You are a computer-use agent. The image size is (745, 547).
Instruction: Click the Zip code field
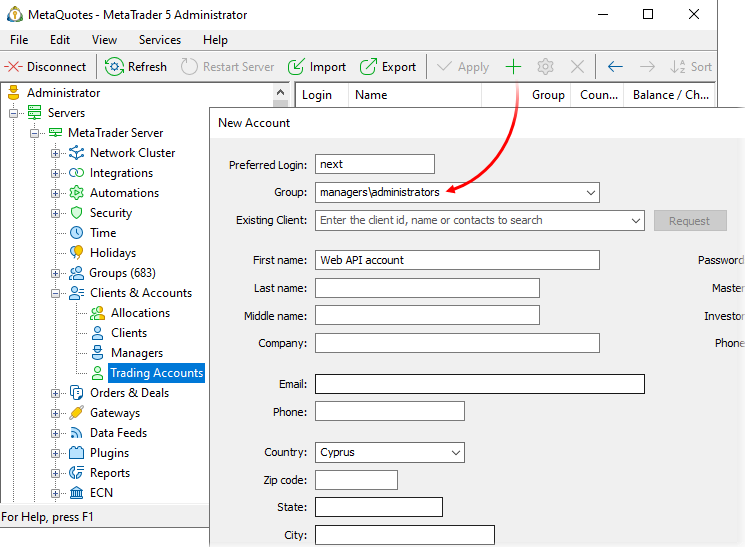click(356, 480)
